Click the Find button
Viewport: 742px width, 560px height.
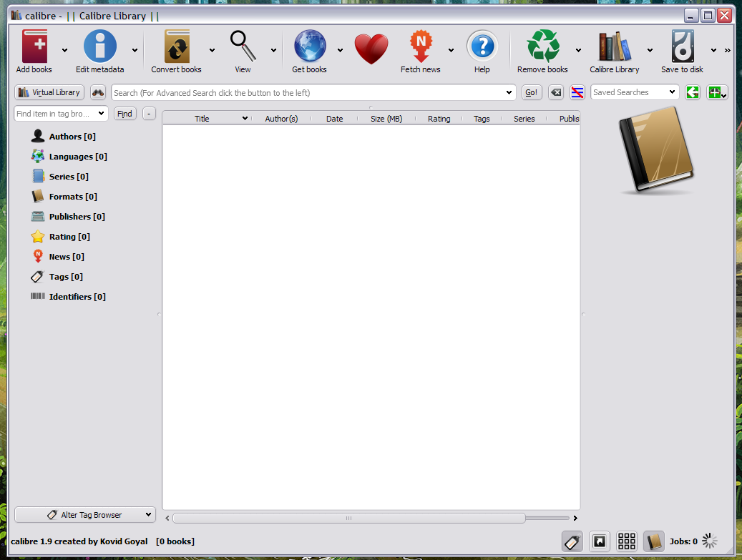click(x=125, y=114)
